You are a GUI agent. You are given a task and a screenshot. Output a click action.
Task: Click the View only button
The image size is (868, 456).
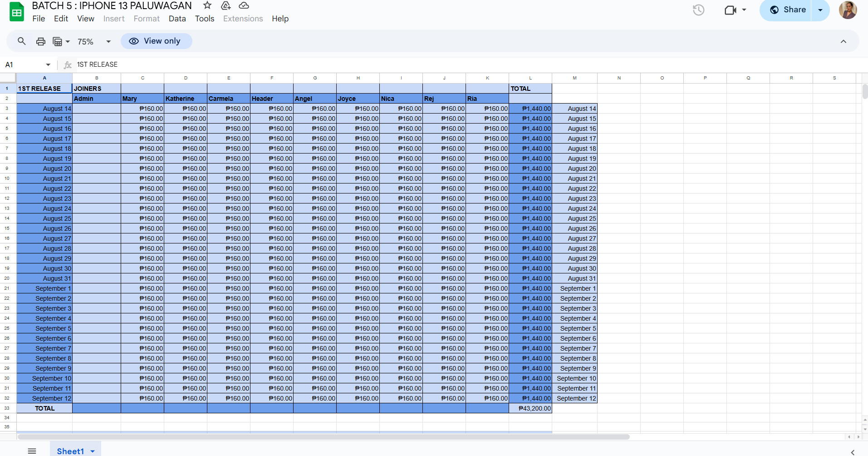click(x=156, y=41)
